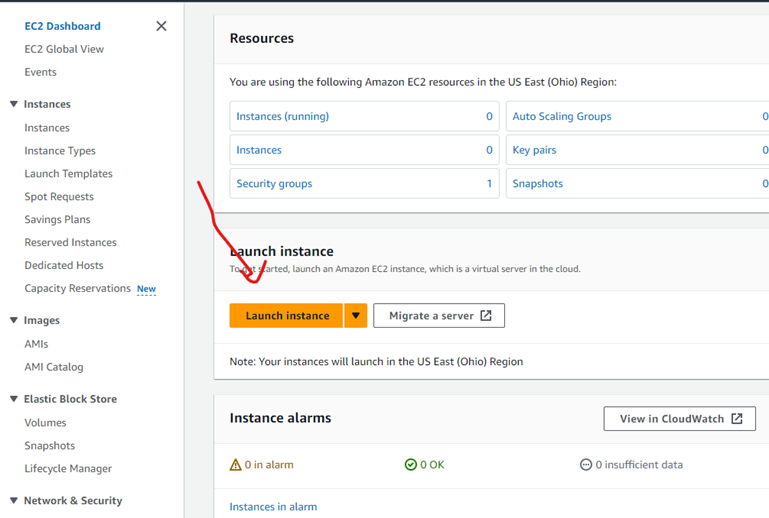The image size is (769, 518).
Task: Click the Instances in alarm link
Action: pos(273,507)
